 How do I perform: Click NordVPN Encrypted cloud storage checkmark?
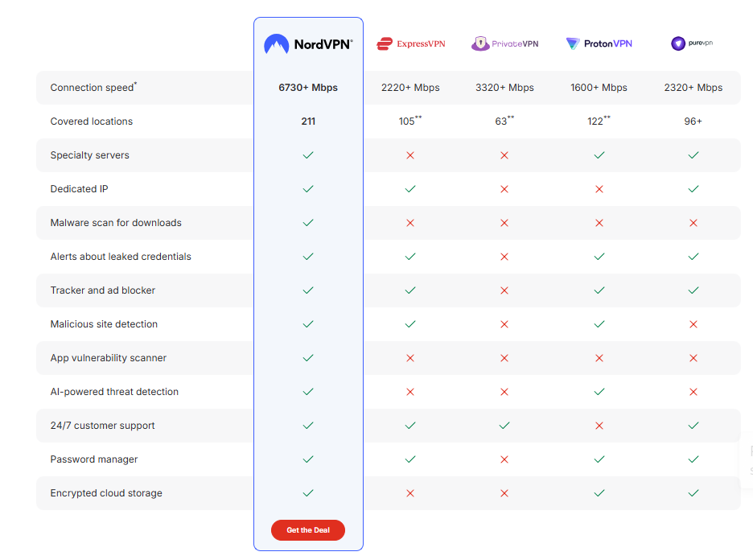point(308,492)
